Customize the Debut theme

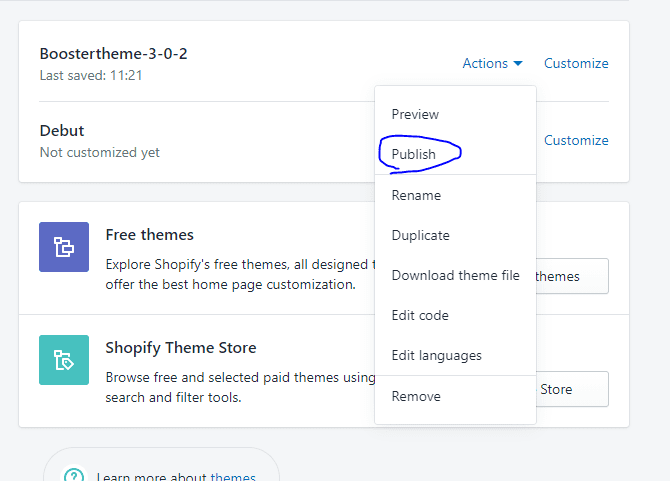[x=576, y=140]
